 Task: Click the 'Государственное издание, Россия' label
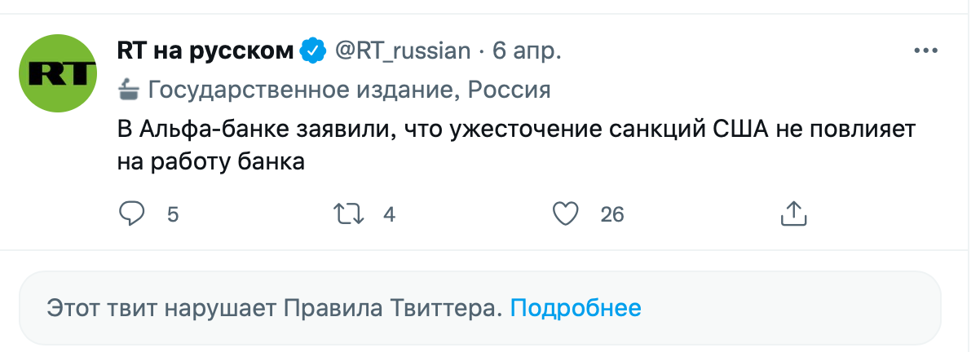349,89
